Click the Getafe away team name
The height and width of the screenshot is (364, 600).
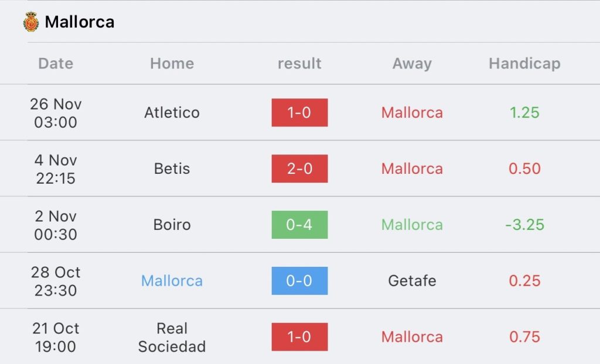[412, 281]
